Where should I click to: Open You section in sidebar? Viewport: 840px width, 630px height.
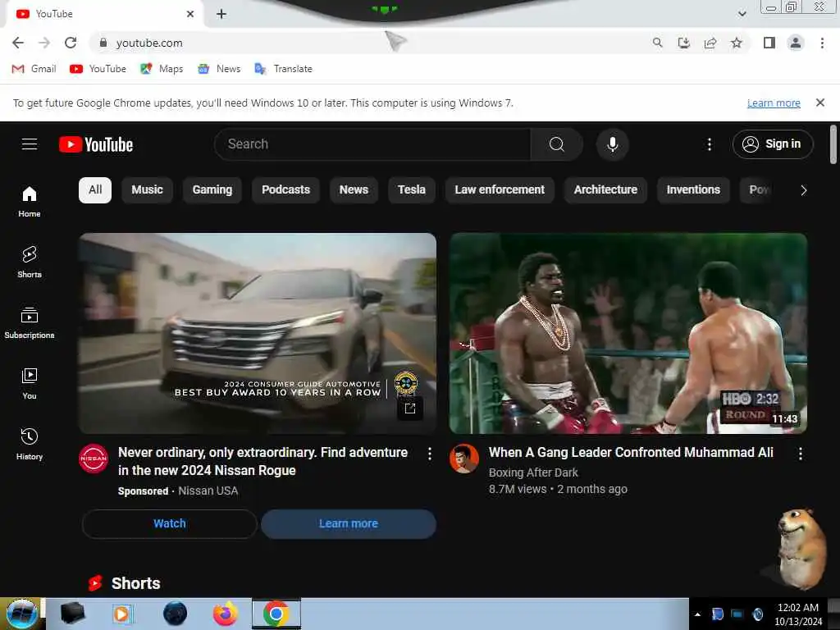click(30, 384)
